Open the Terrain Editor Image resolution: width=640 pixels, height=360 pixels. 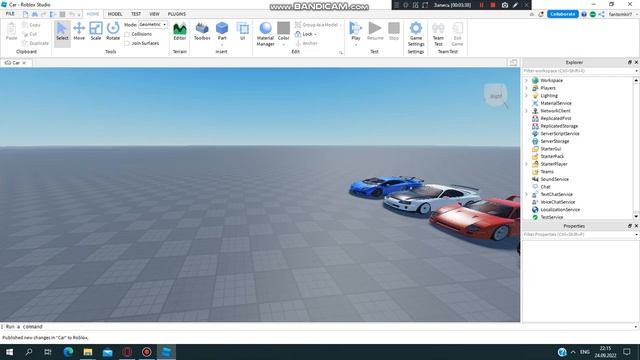(x=180, y=32)
